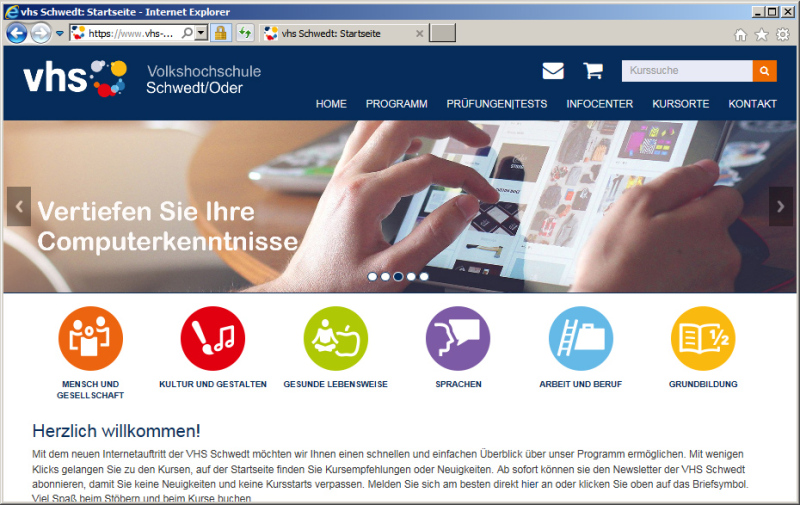
Task: Open the recent pages dropdown arrow
Action: [x=59, y=33]
